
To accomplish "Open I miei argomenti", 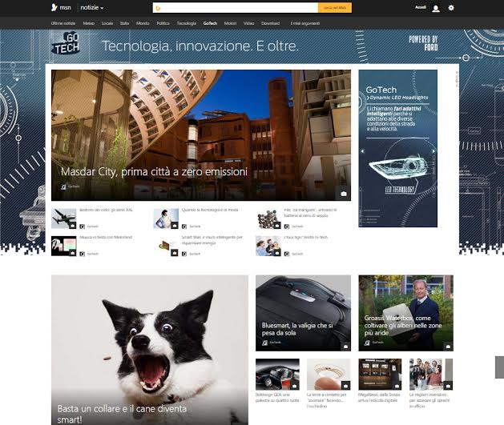I will pyautogui.click(x=305, y=23).
